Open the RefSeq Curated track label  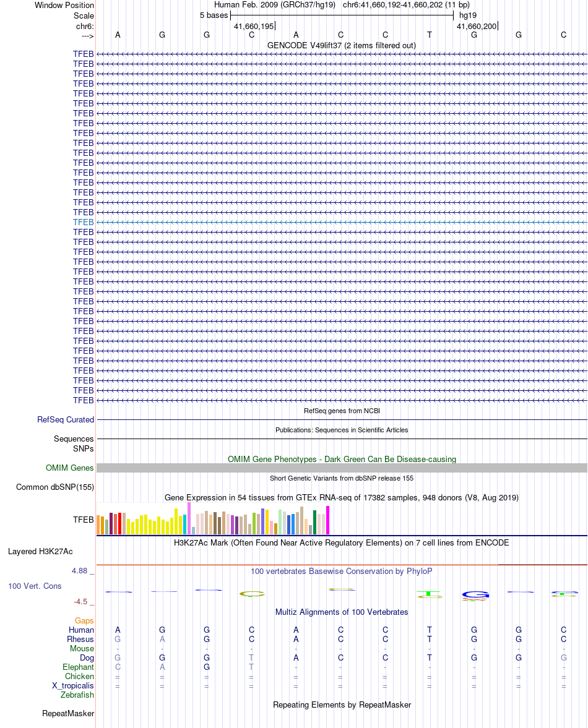coord(66,420)
